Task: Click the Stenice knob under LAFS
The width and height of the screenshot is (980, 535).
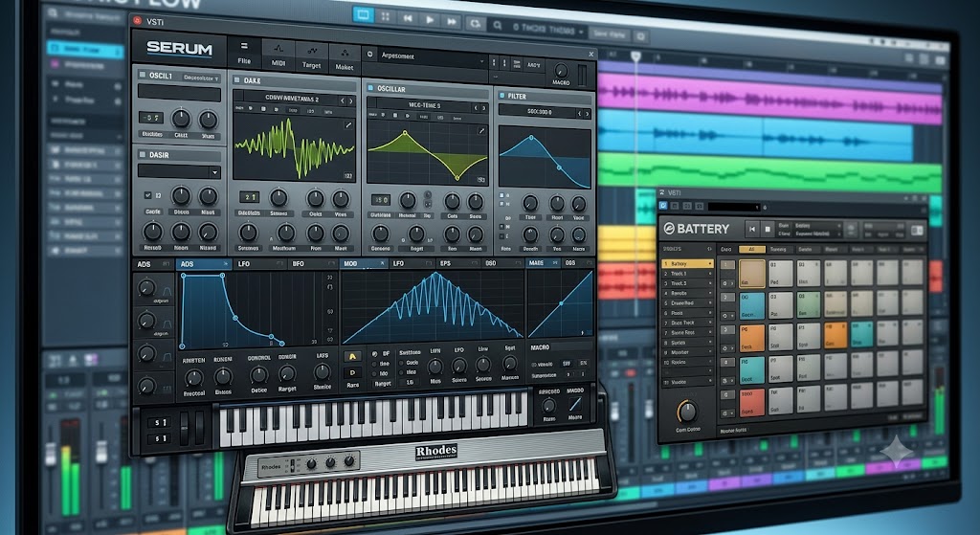Action: (322, 372)
